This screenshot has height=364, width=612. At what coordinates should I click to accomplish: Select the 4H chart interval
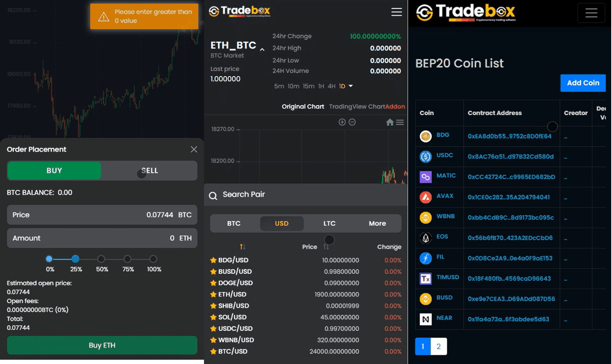(331, 86)
